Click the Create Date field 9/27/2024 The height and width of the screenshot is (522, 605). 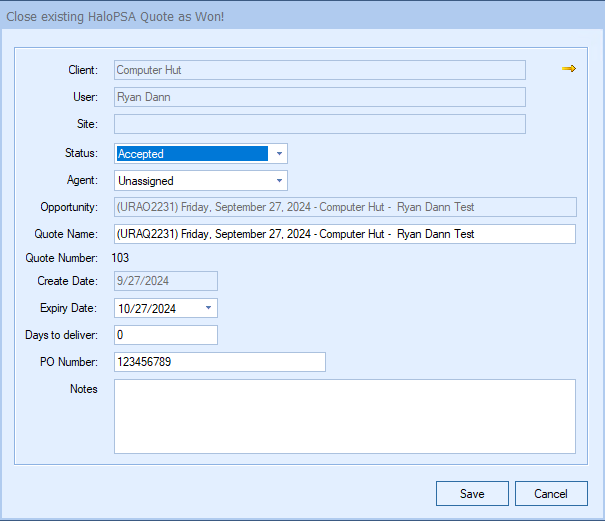[x=165, y=281]
